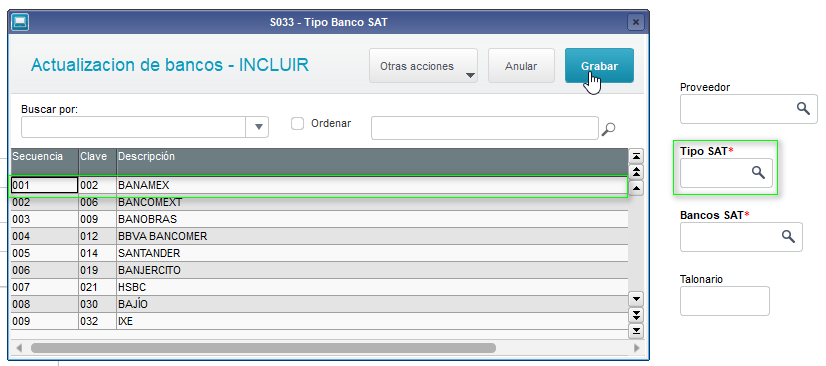Screen dimensions: 826x366
Task: Click Clave cell 021
Action: [x=97, y=288]
